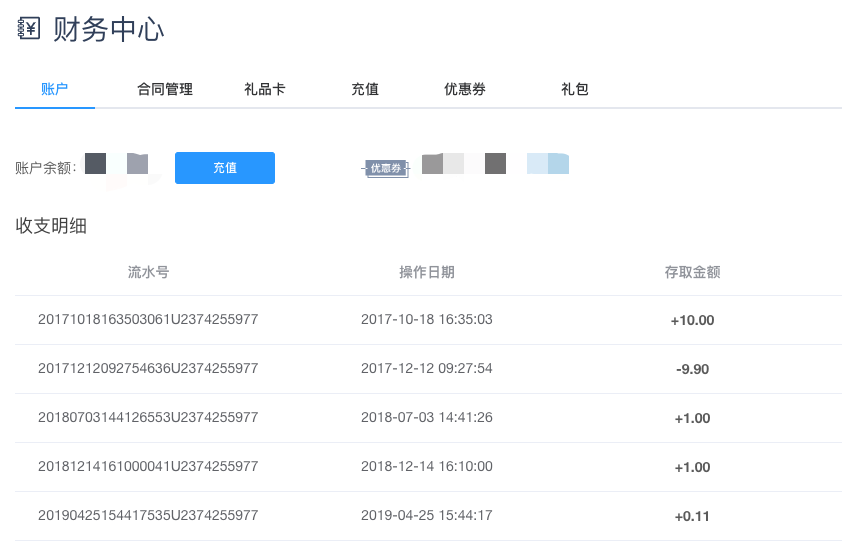This screenshot has width=842, height=545.
Task: Go to the 充值 tab
Action: [365, 89]
